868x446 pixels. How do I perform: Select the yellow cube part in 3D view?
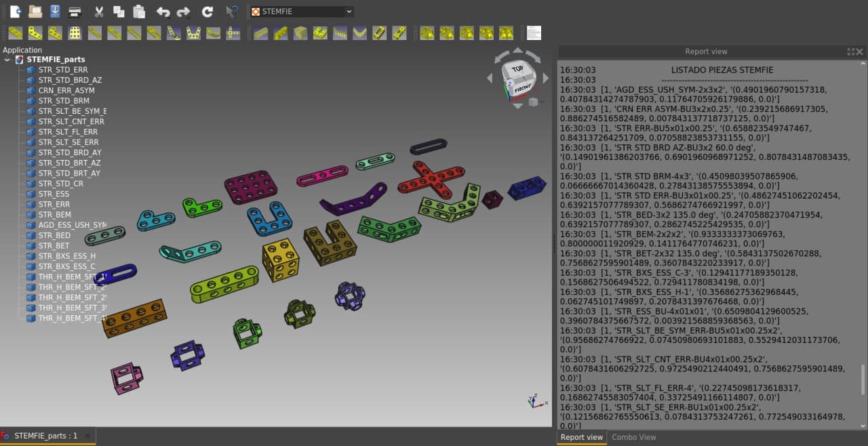pos(281,260)
